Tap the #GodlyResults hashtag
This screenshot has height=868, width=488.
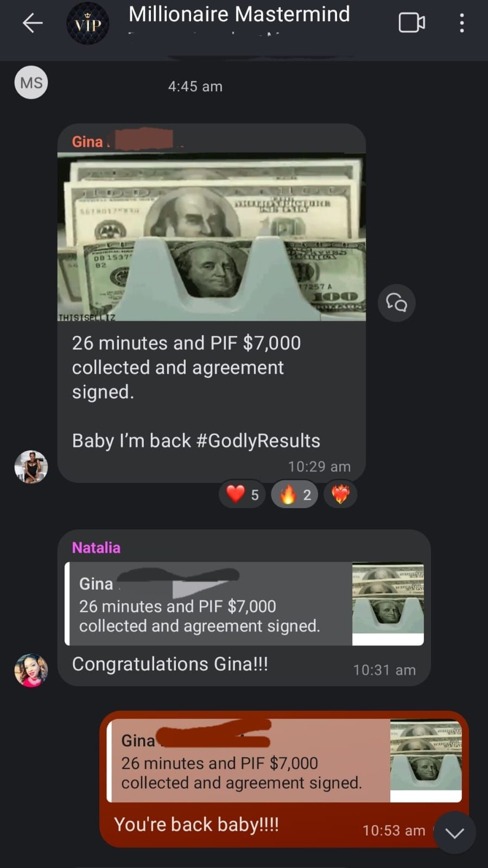[258, 440]
